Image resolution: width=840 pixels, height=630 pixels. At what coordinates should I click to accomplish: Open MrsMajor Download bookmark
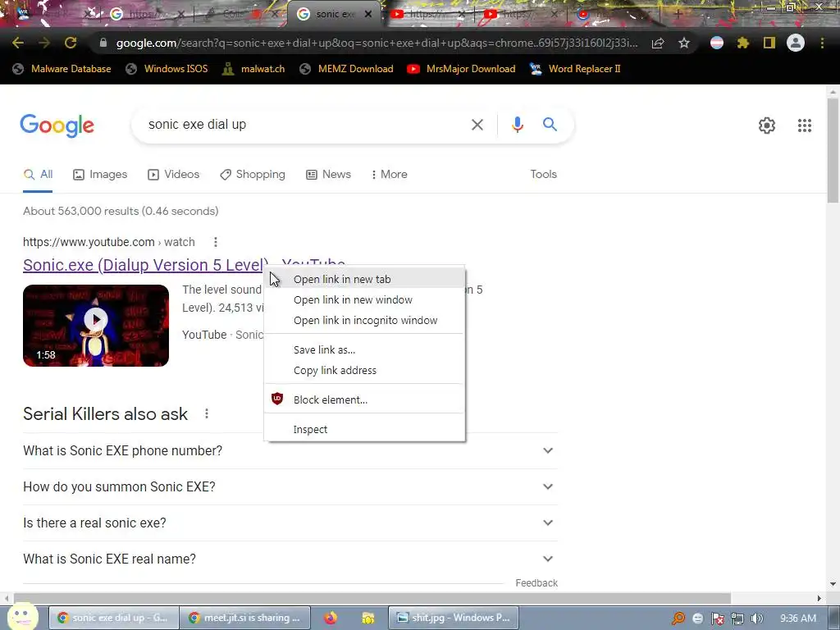pyautogui.click(x=461, y=69)
